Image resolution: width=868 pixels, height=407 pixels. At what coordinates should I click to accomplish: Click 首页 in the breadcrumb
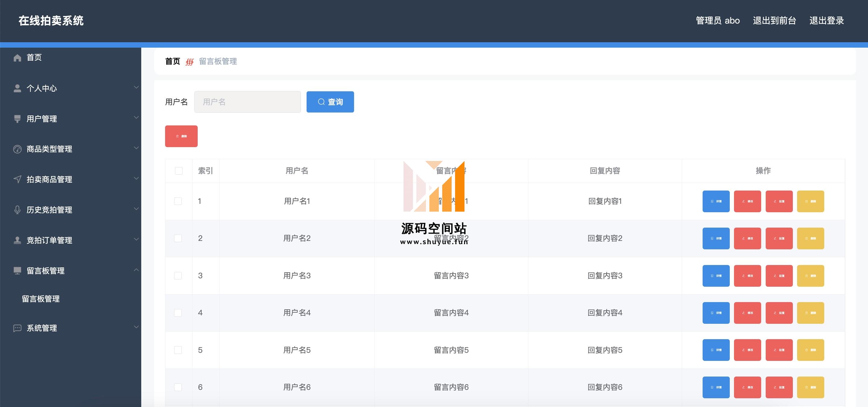(x=173, y=61)
